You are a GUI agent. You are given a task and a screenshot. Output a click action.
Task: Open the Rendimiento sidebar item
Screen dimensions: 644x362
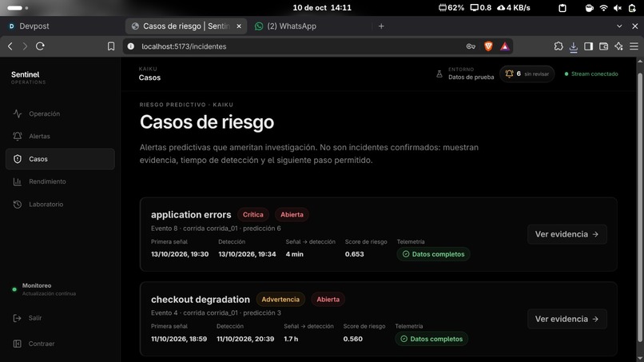[60, 181]
